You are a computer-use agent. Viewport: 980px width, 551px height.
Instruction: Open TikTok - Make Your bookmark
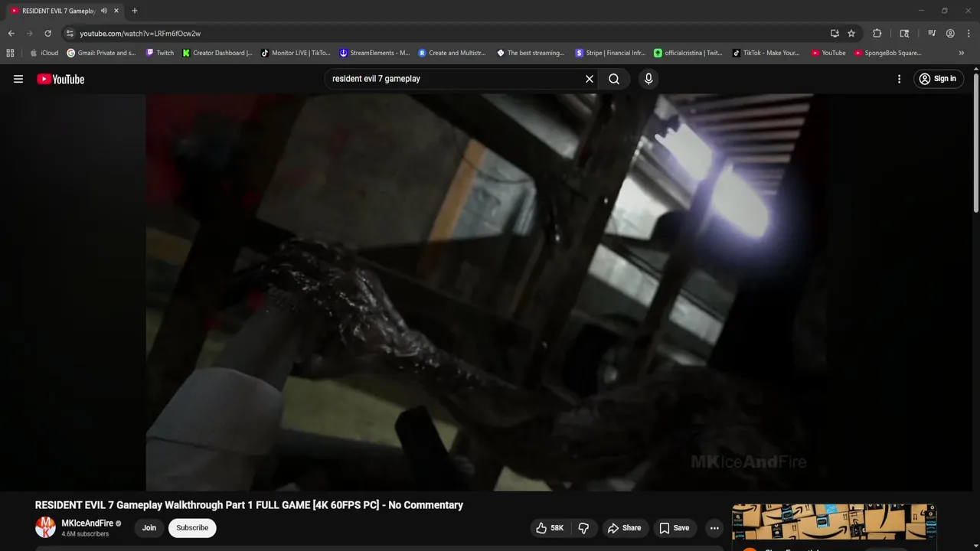click(766, 53)
